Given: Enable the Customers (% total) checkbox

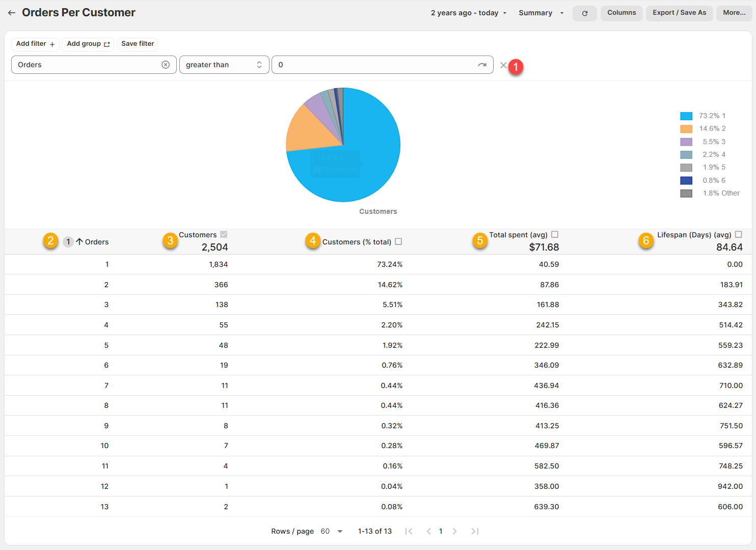Looking at the screenshot, I should coord(398,241).
